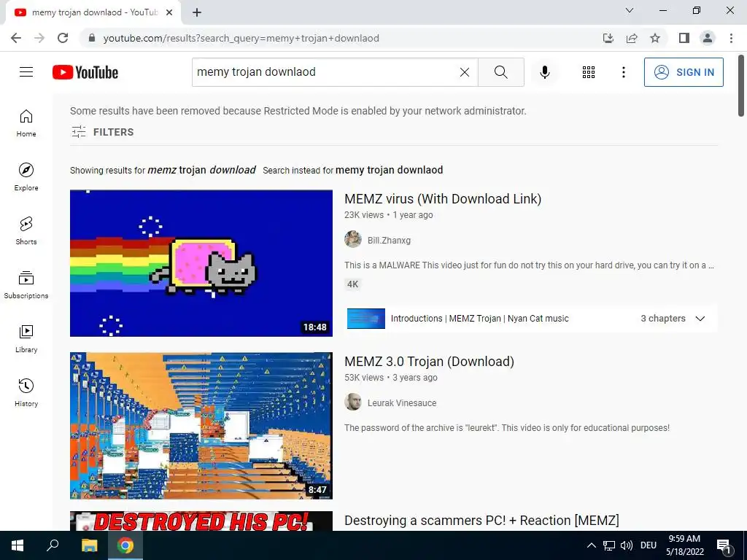Click the Chrome taskbar icon
The height and width of the screenshot is (560, 747).
tap(125, 545)
